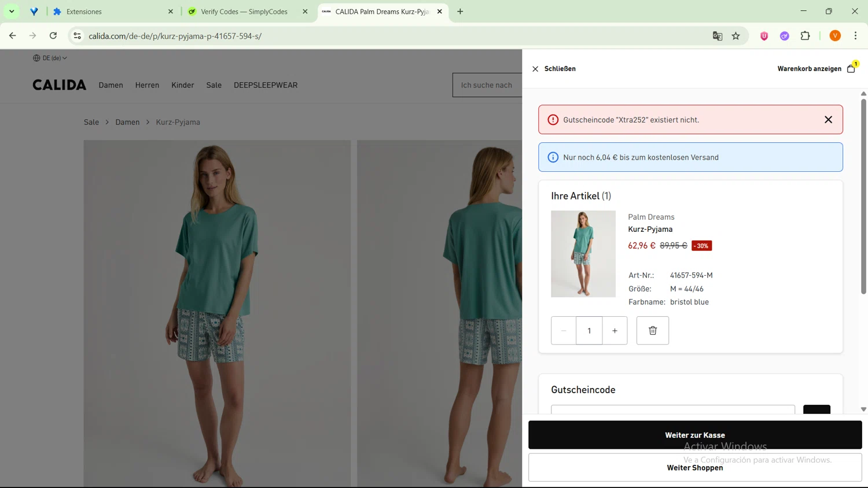Open the red shield extension icon
The width and height of the screenshot is (868, 488).
point(764,36)
